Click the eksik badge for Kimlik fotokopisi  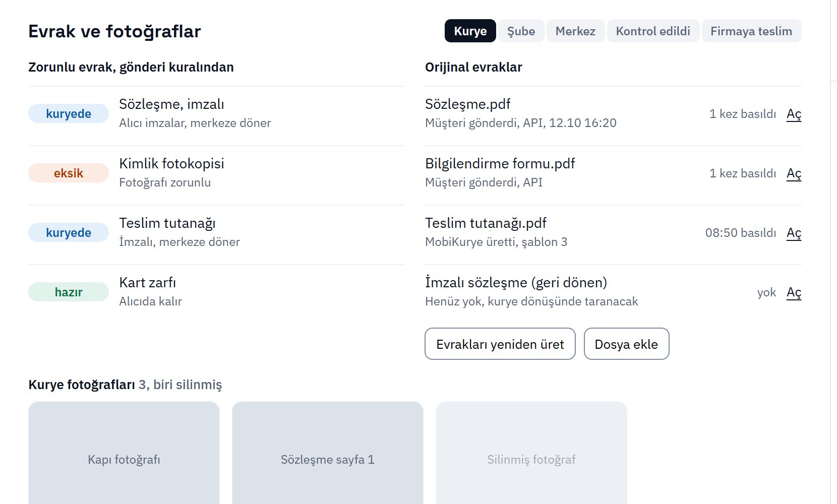pyautogui.click(x=69, y=173)
